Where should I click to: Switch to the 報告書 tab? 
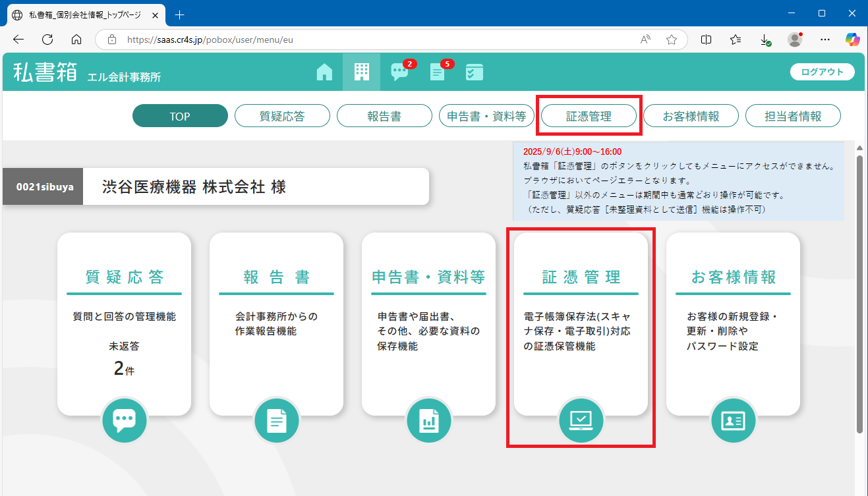384,116
